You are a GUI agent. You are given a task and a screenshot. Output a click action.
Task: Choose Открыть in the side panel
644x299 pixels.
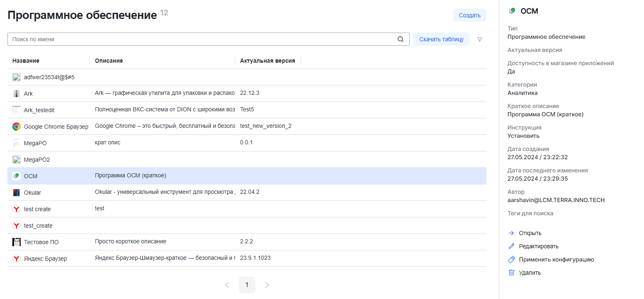pyautogui.click(x=530, y=233)
